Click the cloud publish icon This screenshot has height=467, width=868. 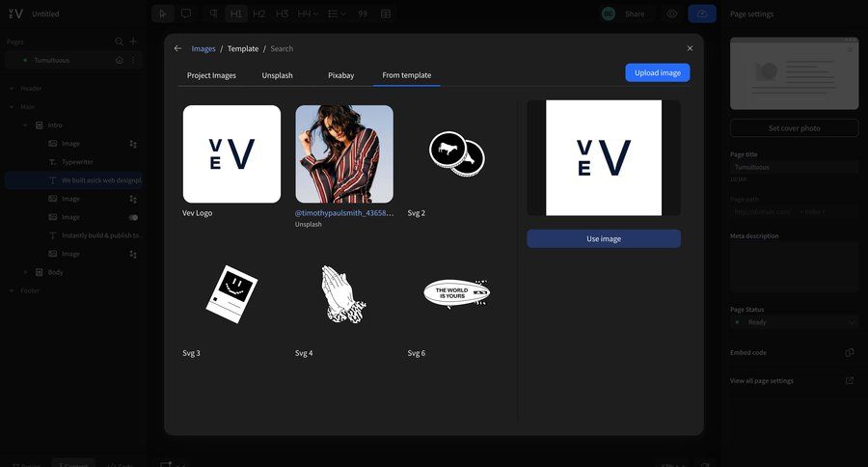pos(702,14)
